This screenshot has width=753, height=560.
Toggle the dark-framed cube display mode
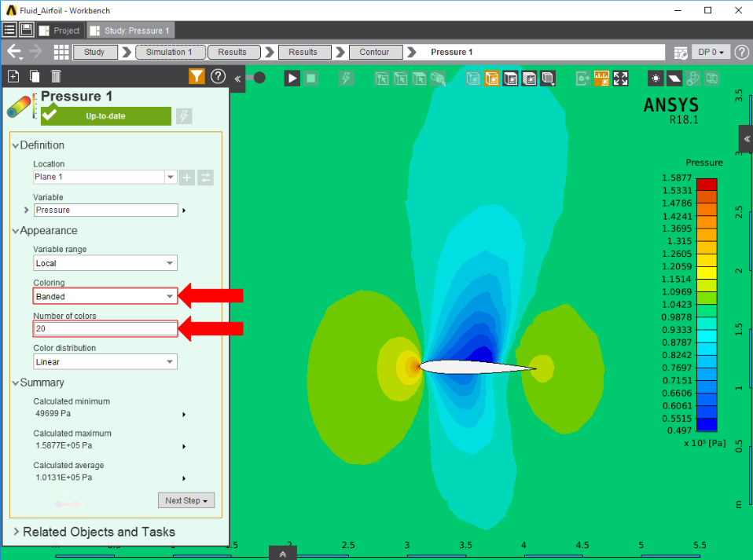pyautogui.click(x=510, y=79)
